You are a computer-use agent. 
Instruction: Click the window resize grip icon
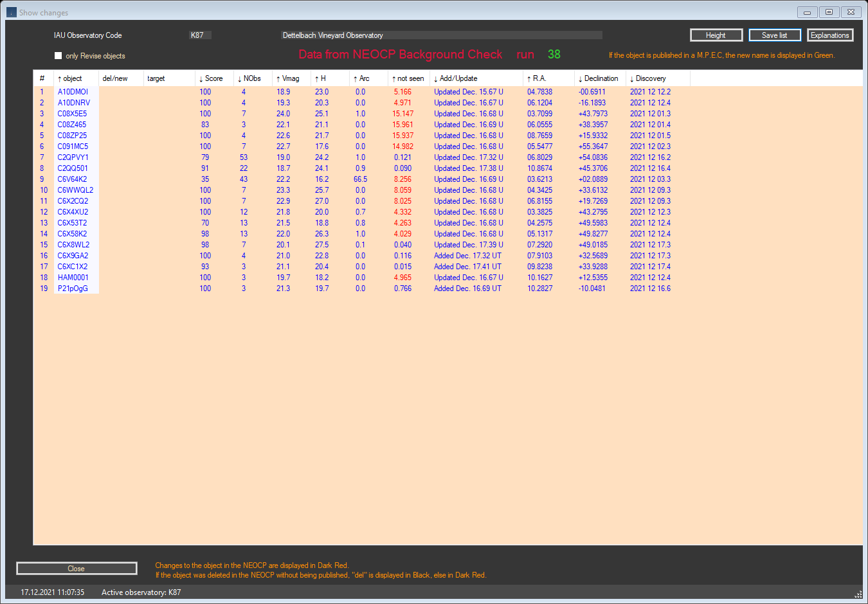click(x=858, y=594)
